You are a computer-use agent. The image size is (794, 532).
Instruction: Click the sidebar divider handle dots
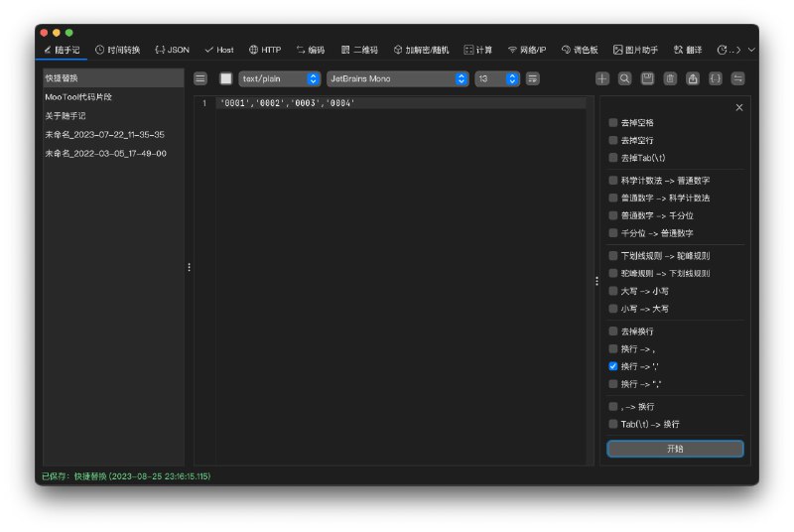tap(189, 267)
